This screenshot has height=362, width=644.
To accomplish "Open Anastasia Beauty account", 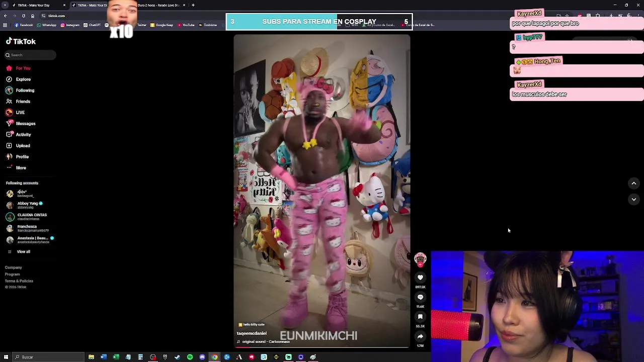I will point(29,240).
